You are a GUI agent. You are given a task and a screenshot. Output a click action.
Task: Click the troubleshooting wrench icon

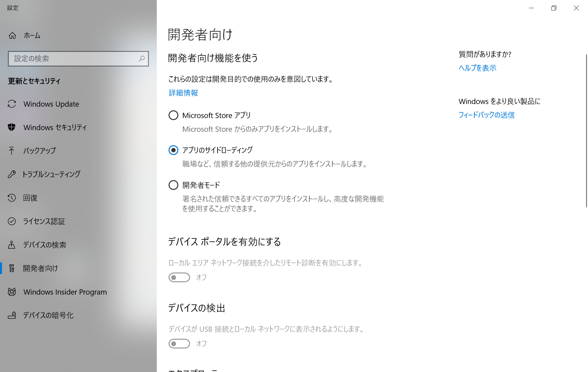pyautogui.click(x=12, y=174)
